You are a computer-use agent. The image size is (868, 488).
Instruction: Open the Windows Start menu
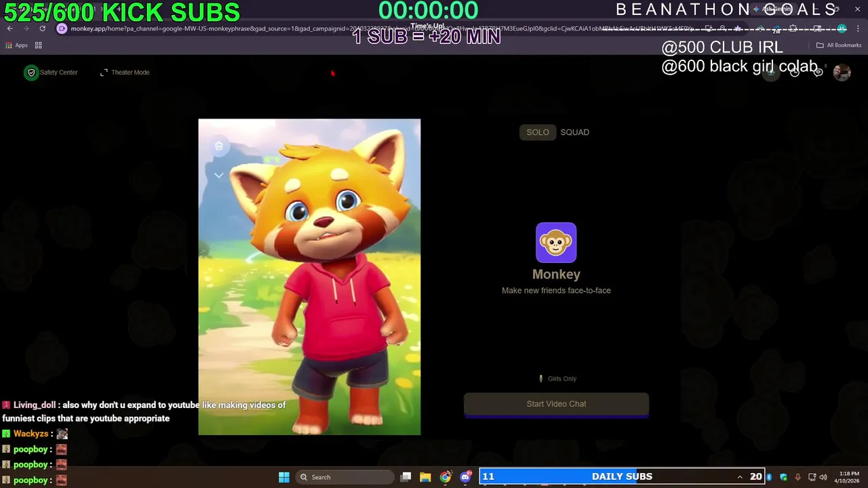[x=284, y=477]
